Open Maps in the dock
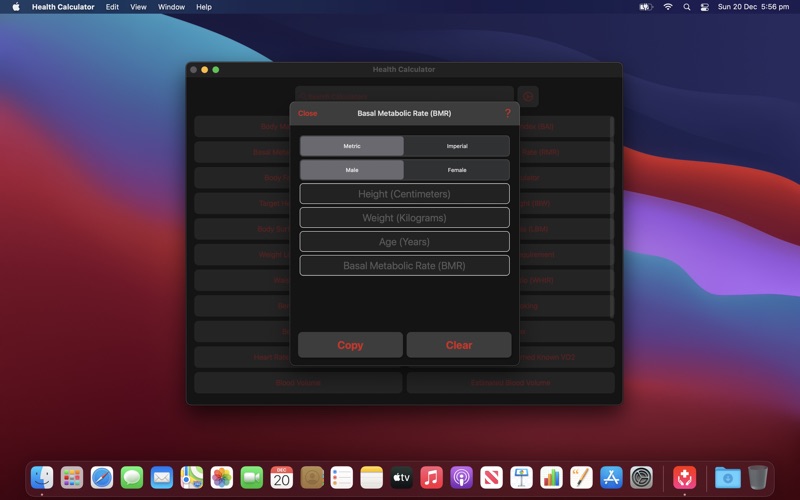This screenshot has height=500, width=800. pos(192,478)
